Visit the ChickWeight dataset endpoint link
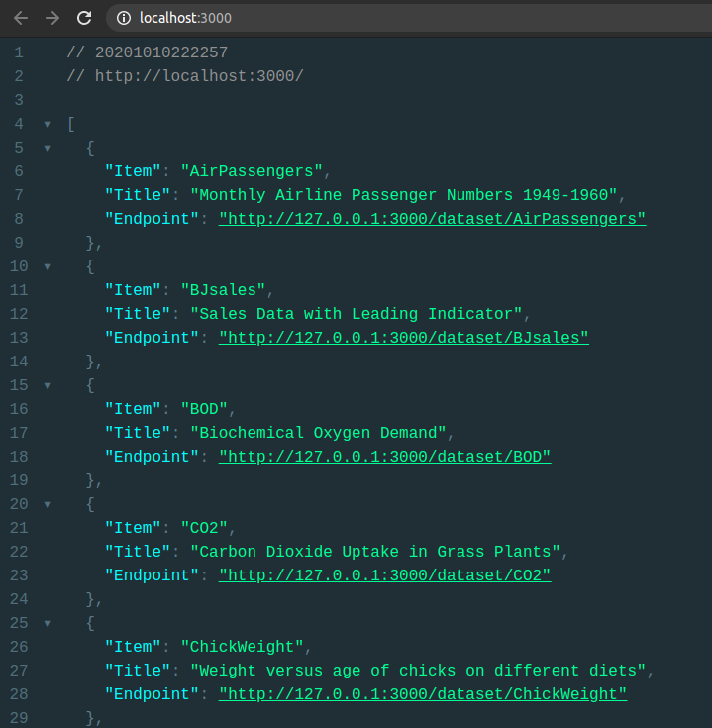 pos(423,694)
